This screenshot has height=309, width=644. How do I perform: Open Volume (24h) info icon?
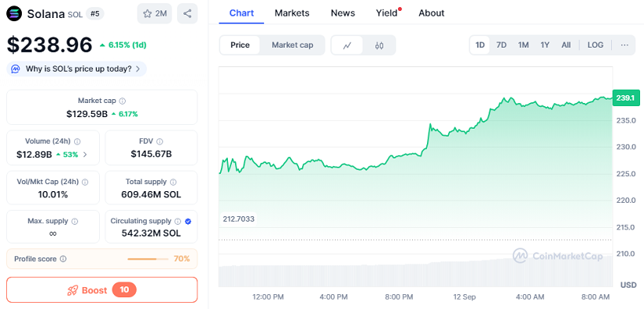coord(77,141)
